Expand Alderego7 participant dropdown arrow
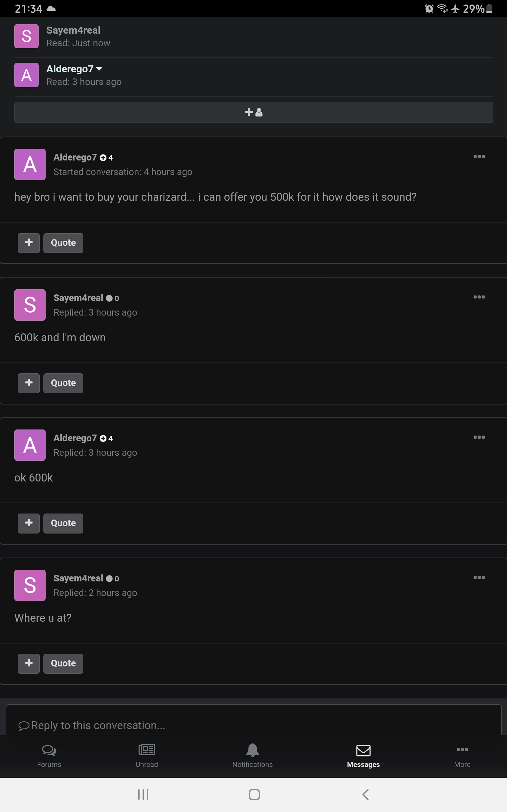507x812 pixels. [x=99, y=69]
